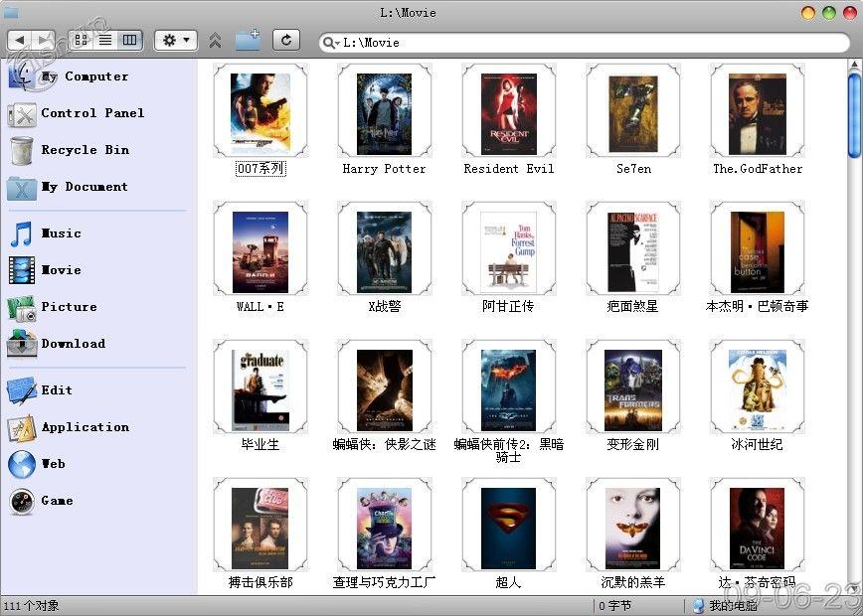Image resolution: width=863 pixels, height=616 pixels.
Task: Open Recycle Bin from sidebar
Action: (70, 150)
